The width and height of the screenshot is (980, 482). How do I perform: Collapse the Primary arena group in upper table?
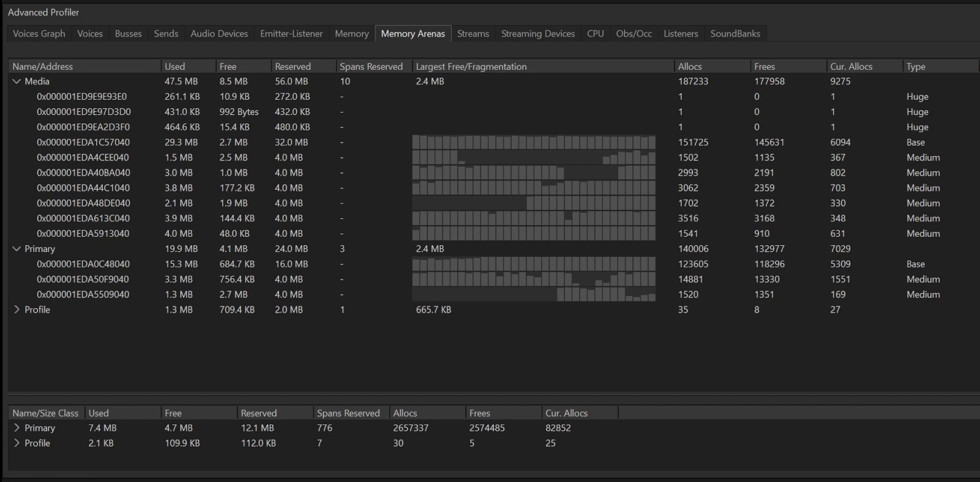17,249
